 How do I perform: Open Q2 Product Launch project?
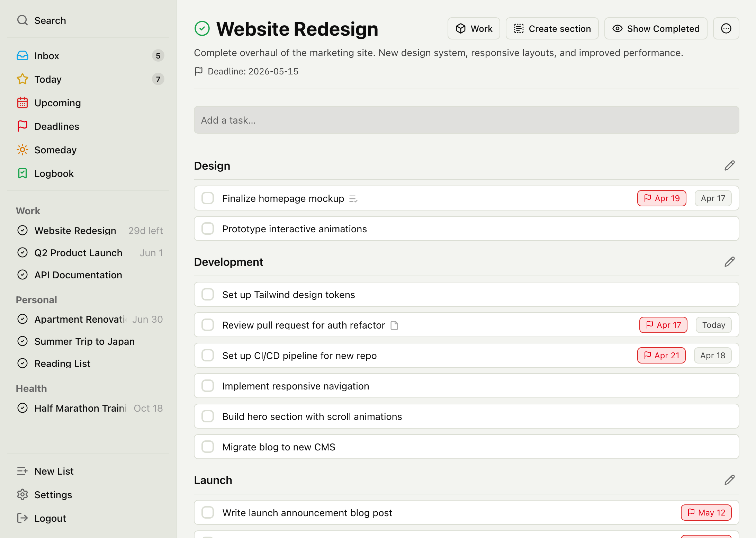(89, 253)
